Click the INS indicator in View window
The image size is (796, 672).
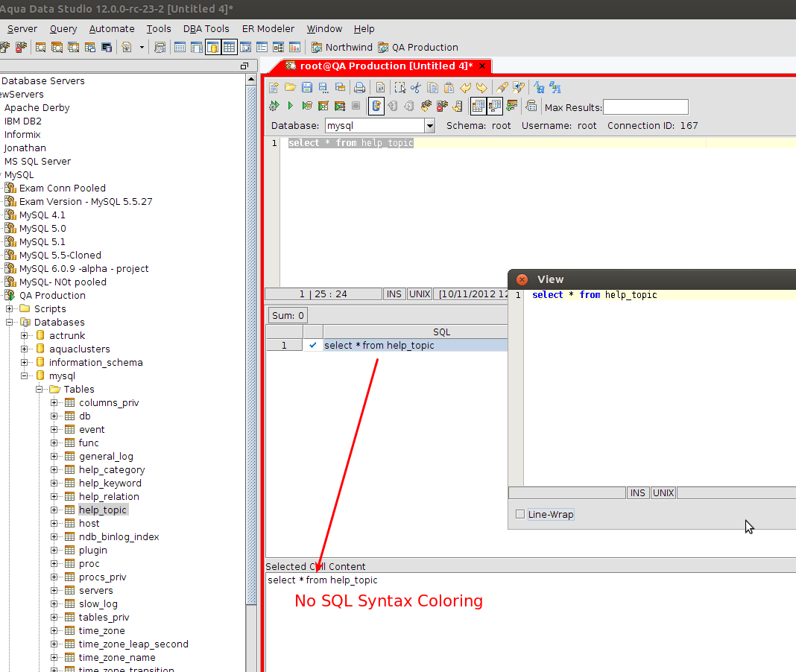coord(637,493)
